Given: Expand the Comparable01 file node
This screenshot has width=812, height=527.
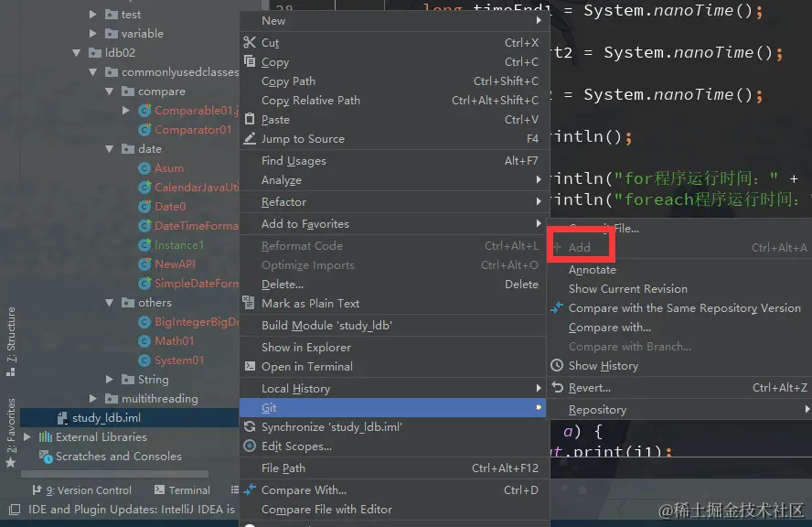Looking at the screenshot, I should coord(126,111).
